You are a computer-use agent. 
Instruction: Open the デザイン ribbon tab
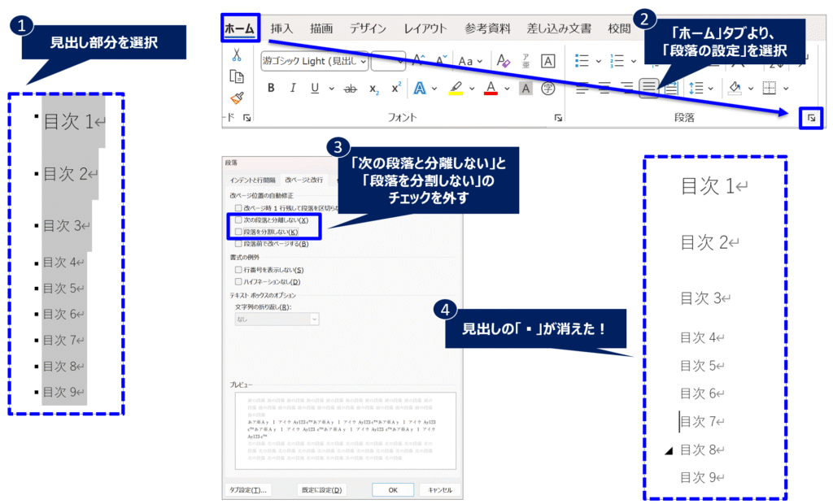tap(368, 28)
